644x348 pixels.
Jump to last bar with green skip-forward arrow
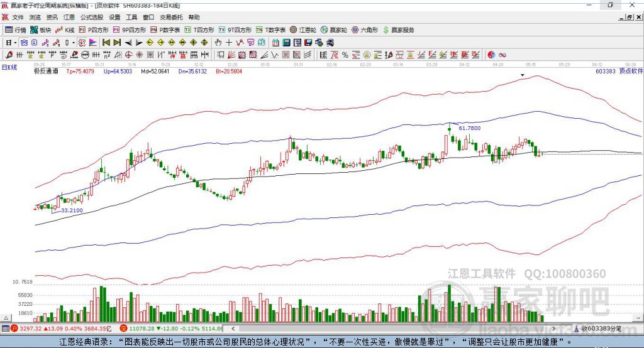(x=117, y=43)
